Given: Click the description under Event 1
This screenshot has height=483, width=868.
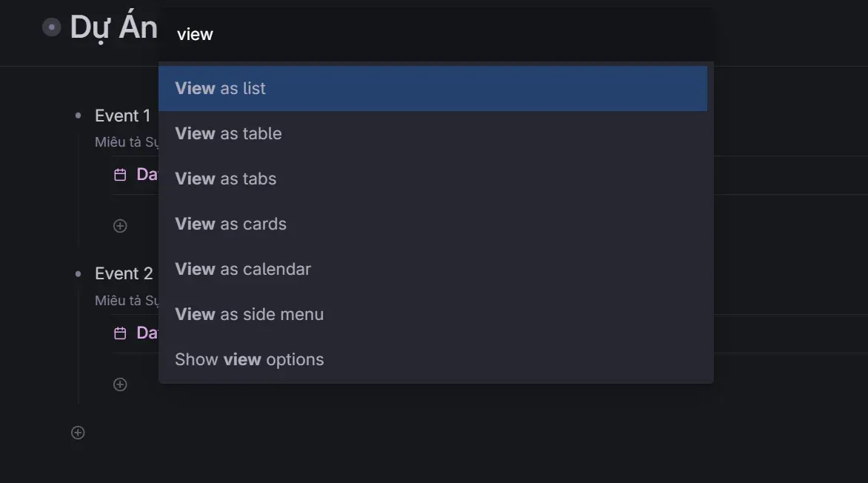Looking at the screenshot, I should coord(127,142).
